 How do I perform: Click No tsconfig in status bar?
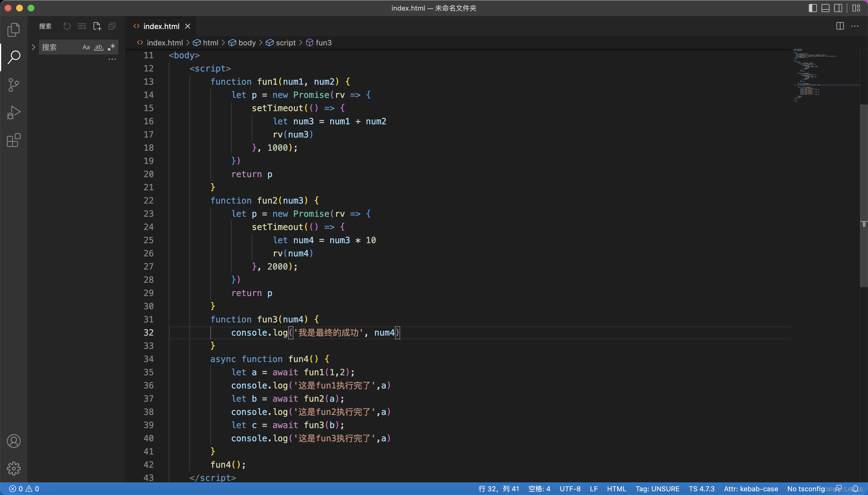(806, 489)
